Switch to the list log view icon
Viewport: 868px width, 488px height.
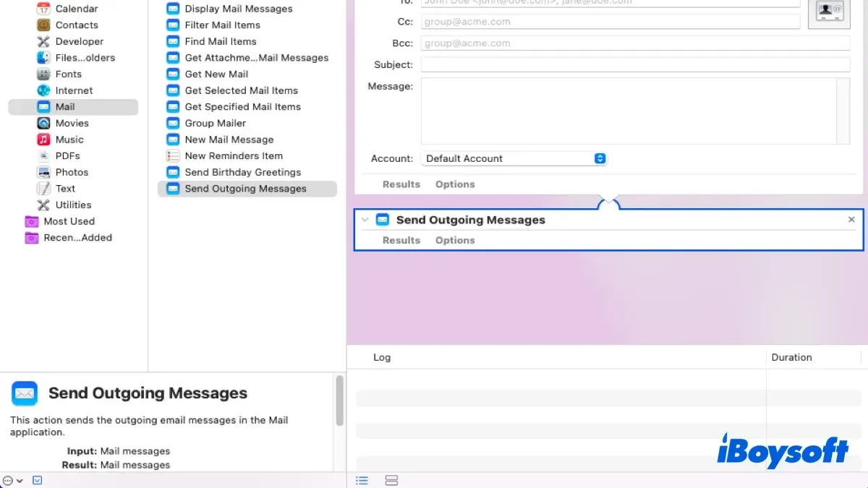362,481
